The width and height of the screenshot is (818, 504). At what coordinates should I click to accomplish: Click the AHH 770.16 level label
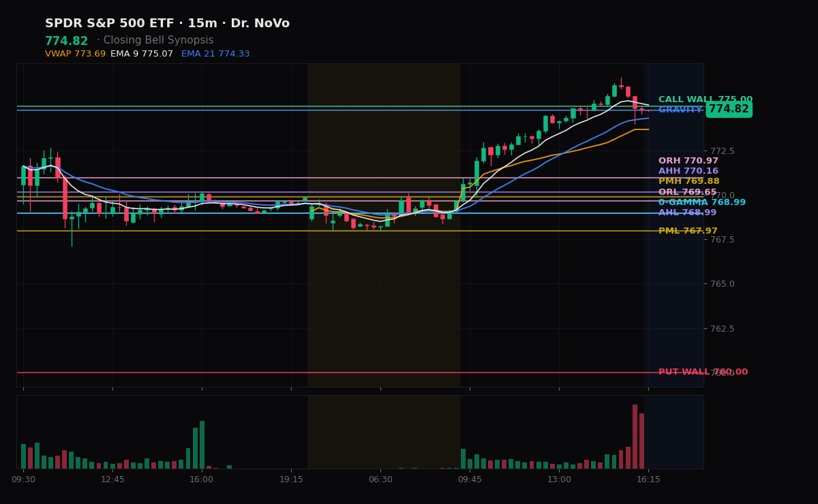pyautogui.click(x=688, y=172)
